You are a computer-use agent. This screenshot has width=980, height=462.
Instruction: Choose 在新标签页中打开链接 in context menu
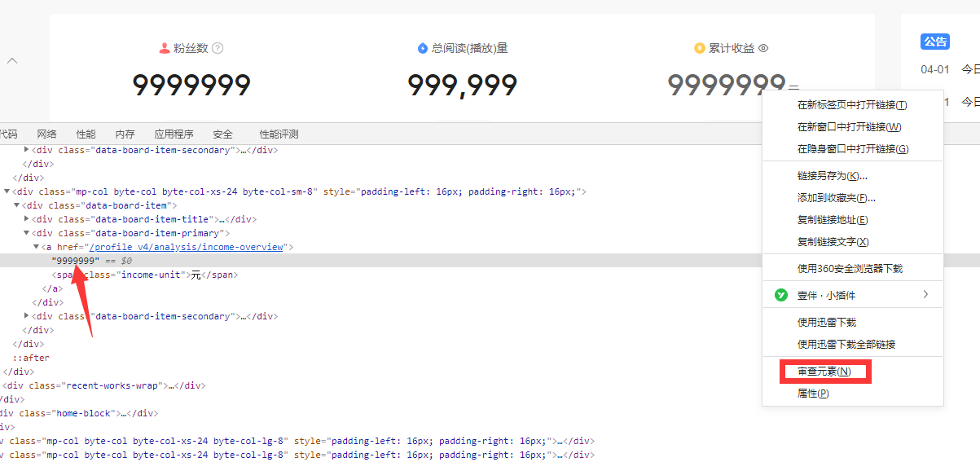coord(851,105)
